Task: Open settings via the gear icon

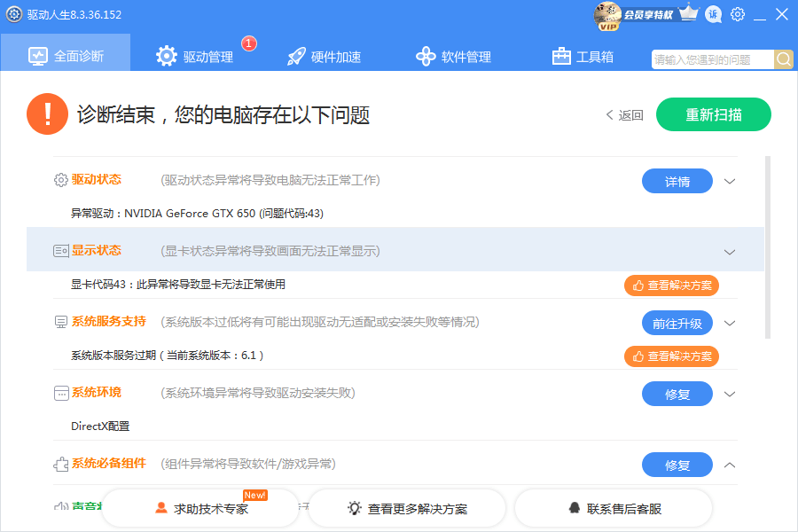Action: coord(738,14)
